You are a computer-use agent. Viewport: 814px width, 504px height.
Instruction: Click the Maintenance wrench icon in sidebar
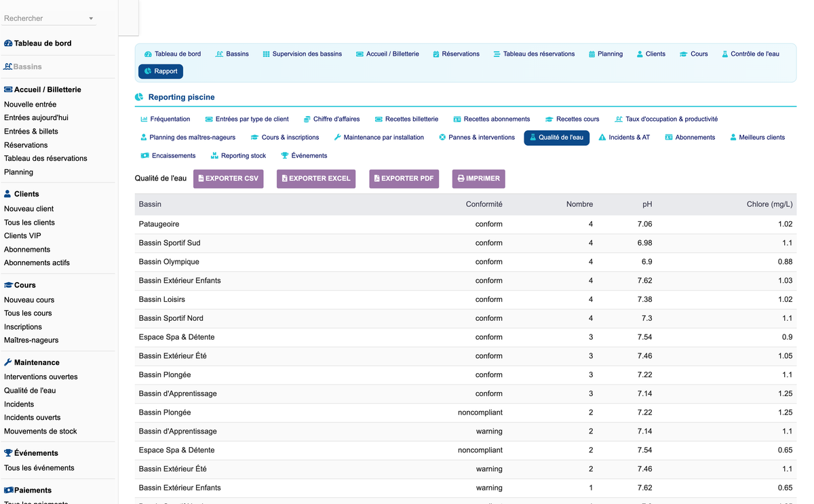tap(8, 362)
